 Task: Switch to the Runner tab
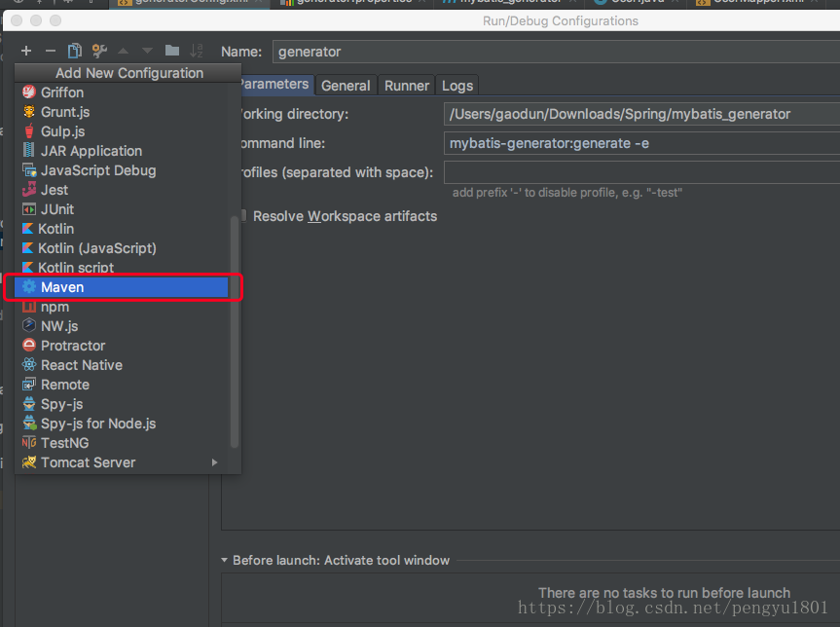(x=407, y=86)
